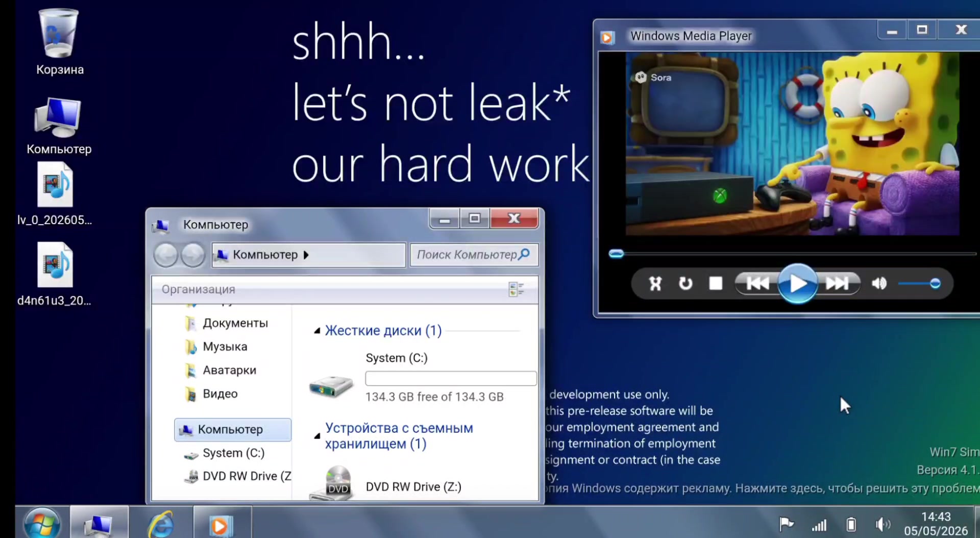Image resolution: width=980 pixels, height=538 pixels.
Task: Select the d4n61u3_20 video file icon
Action: (55, 265)
